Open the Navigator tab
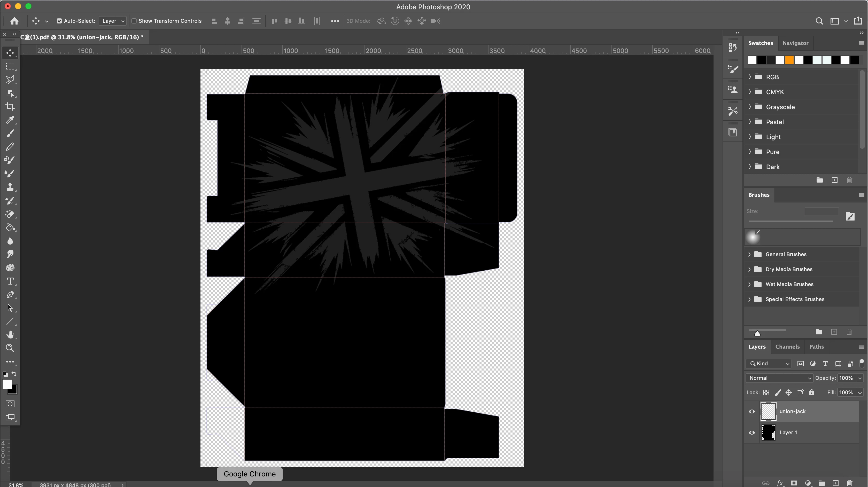The width and height of the screenshot is (868, 487). pyautogui.click(x=795, y=43)
